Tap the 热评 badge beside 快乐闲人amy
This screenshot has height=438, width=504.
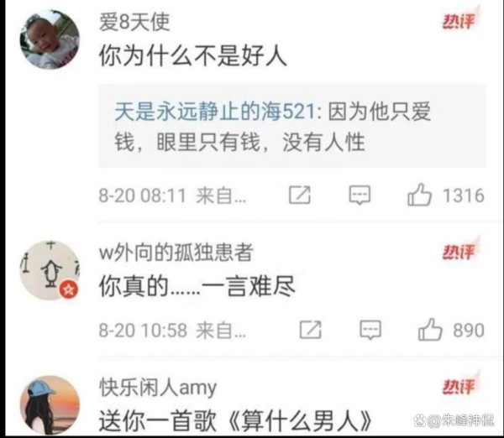point(460,385)
